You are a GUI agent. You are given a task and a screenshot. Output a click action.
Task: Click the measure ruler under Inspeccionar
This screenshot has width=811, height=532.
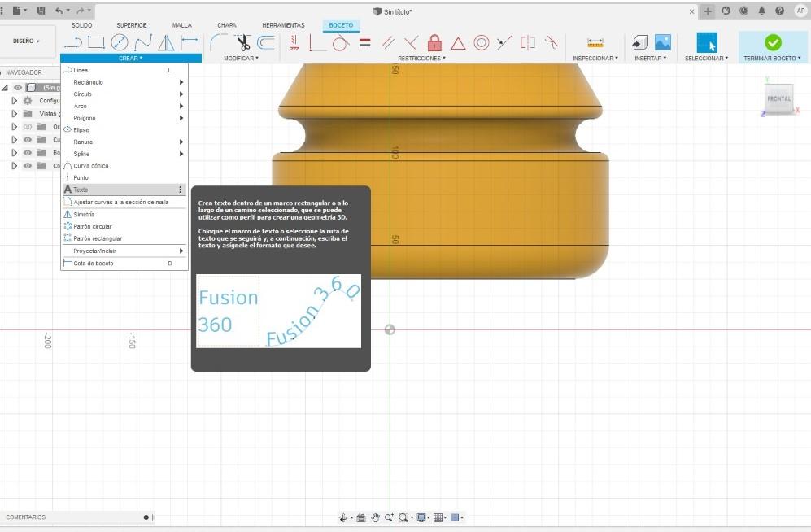pyautogui.click(x=595, y=43)
